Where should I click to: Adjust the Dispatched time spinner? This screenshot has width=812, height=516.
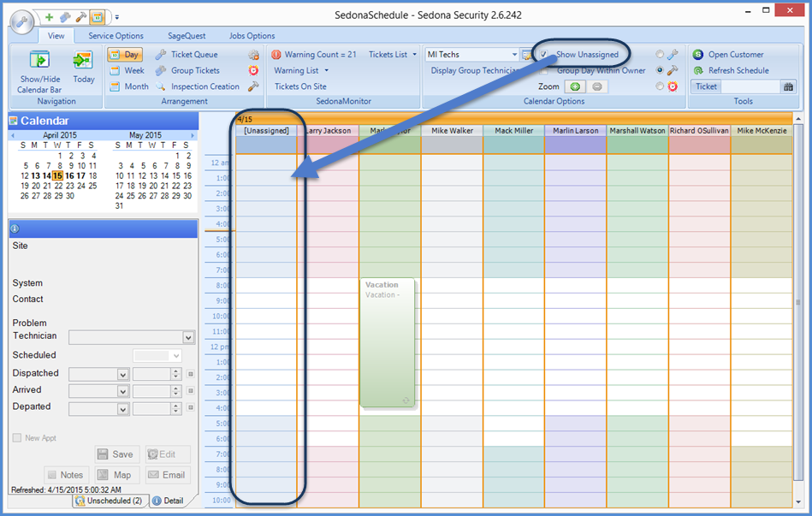(176, 374)
